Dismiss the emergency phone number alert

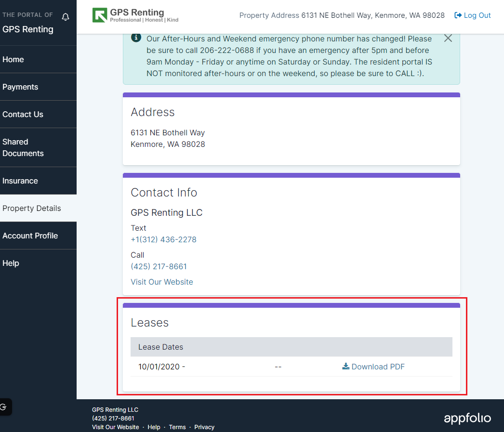click(x=448, y=38)
